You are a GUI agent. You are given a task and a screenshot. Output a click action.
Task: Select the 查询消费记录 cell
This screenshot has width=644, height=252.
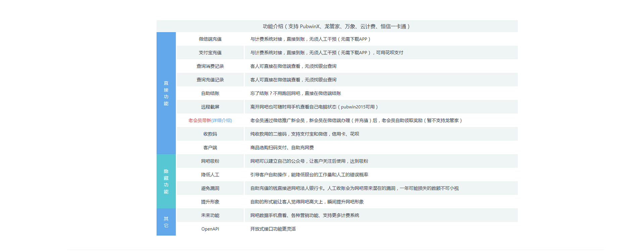(210, 66)
